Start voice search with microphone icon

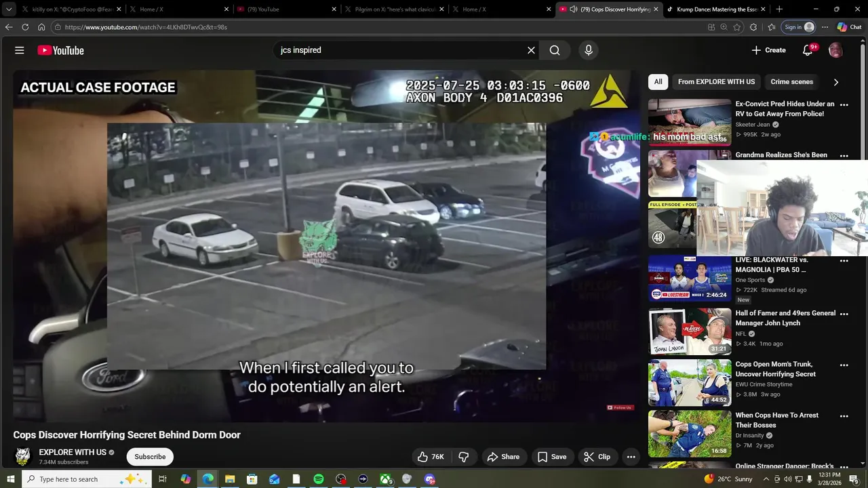[x=588, y=50]
